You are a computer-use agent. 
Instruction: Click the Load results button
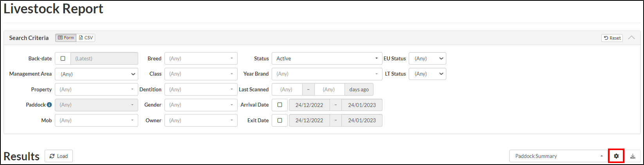click(59, 156)
